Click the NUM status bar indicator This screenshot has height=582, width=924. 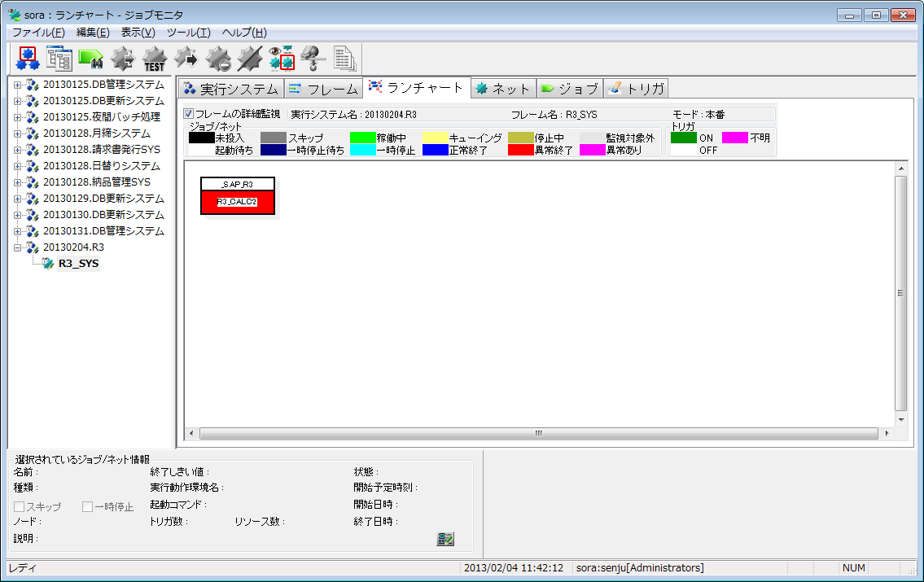(853, 568)
